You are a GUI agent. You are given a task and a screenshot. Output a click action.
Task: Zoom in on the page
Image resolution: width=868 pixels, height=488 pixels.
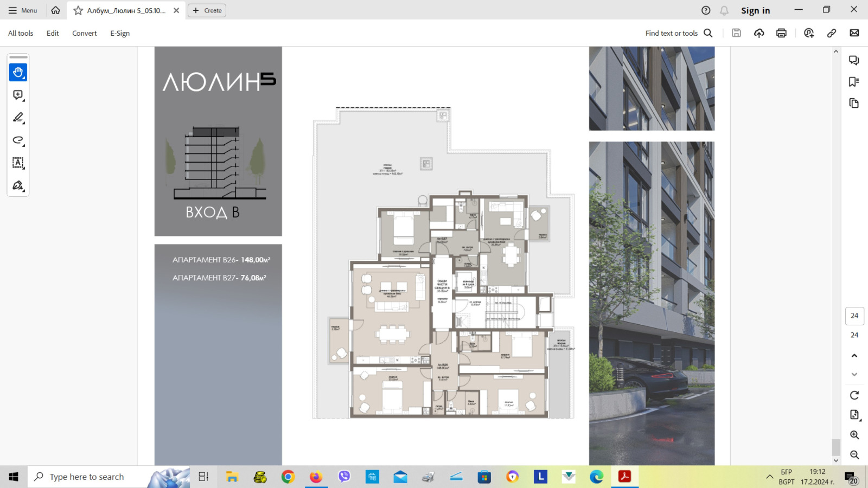coord(854,435)
